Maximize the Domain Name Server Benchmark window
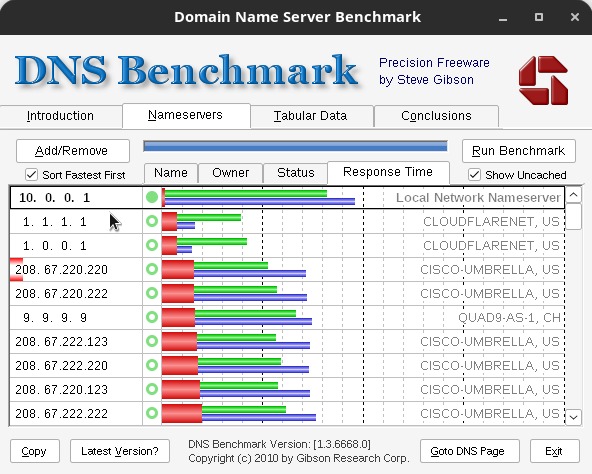The image size is (592, 474). point(539,17)
